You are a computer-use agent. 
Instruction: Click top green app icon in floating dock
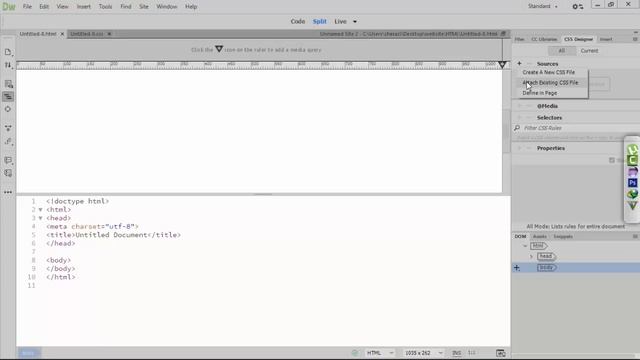click(632, 149)
